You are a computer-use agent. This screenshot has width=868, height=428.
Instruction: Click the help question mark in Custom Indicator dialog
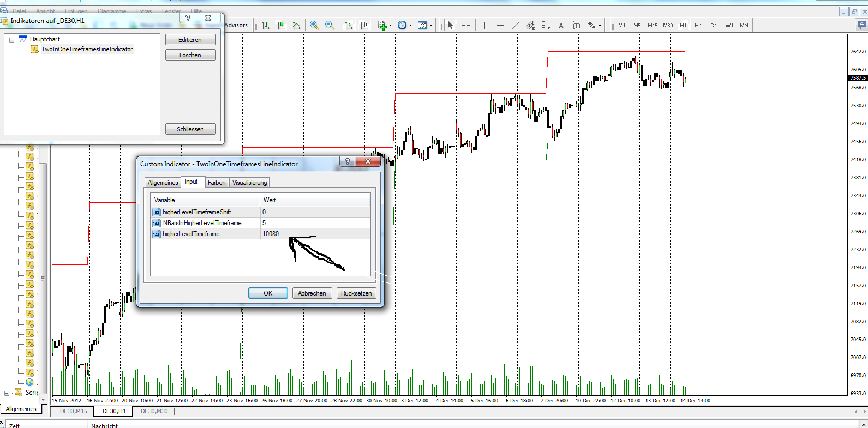(x=346, y=161)
